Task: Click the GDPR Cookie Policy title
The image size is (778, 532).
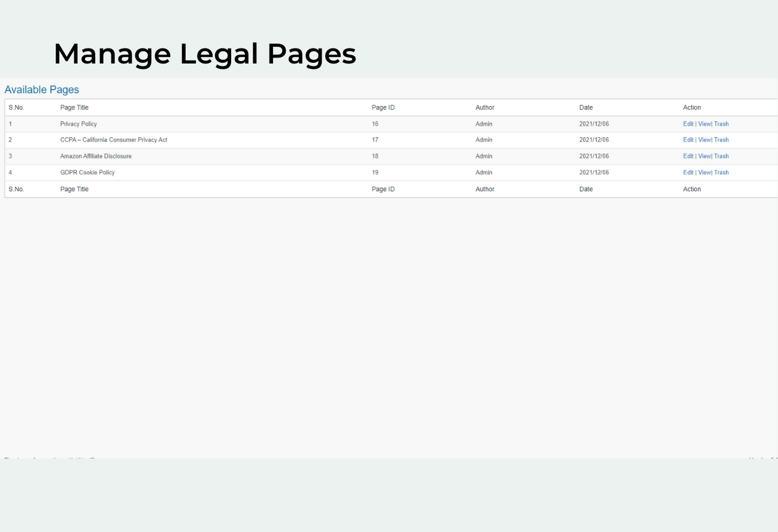Action: click(x=87, y=172)
